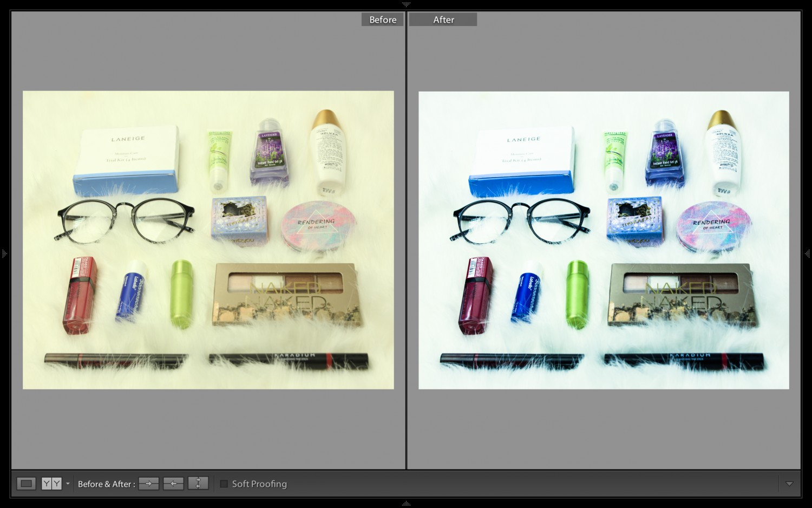Toggle Before/After YY view button
The image size is (812, 508).
point(51,484)
